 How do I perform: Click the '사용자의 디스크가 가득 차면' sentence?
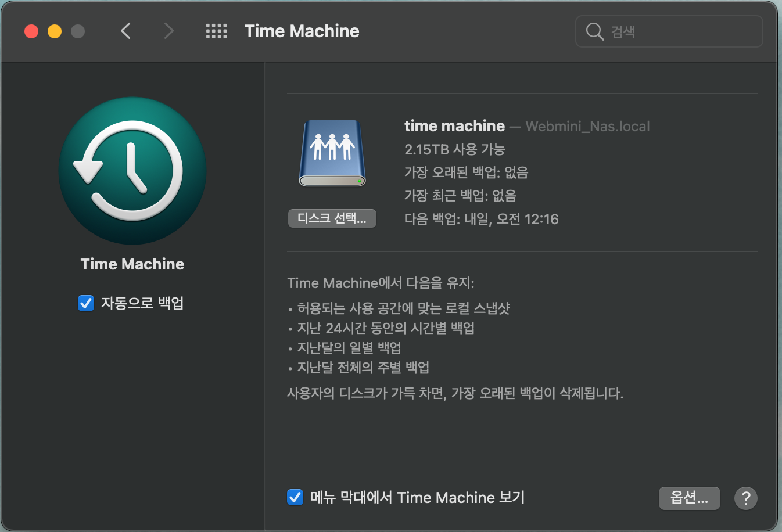(455, 393)
